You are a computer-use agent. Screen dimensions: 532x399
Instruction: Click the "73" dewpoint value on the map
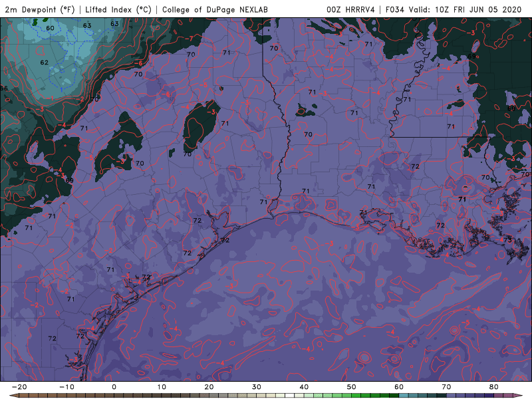[507, 240]
